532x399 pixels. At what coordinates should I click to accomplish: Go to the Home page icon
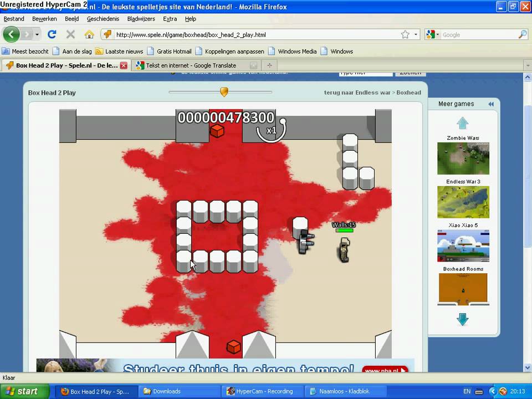coord(89,34)
